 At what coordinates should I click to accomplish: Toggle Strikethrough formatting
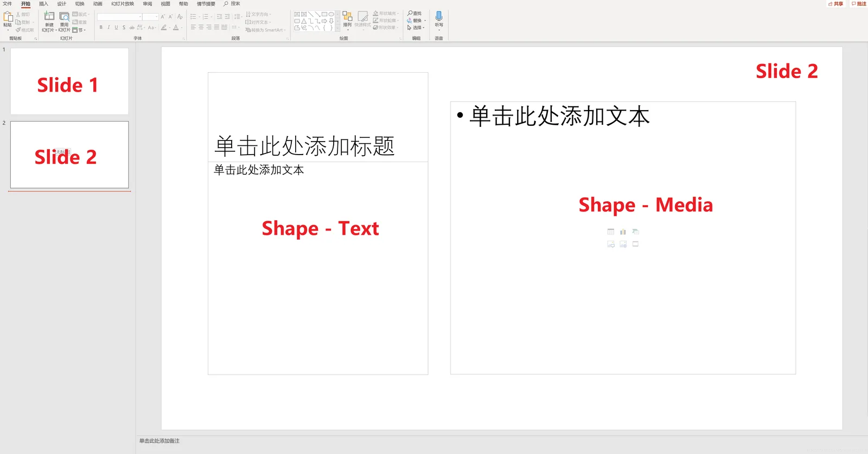coord(132,27)
